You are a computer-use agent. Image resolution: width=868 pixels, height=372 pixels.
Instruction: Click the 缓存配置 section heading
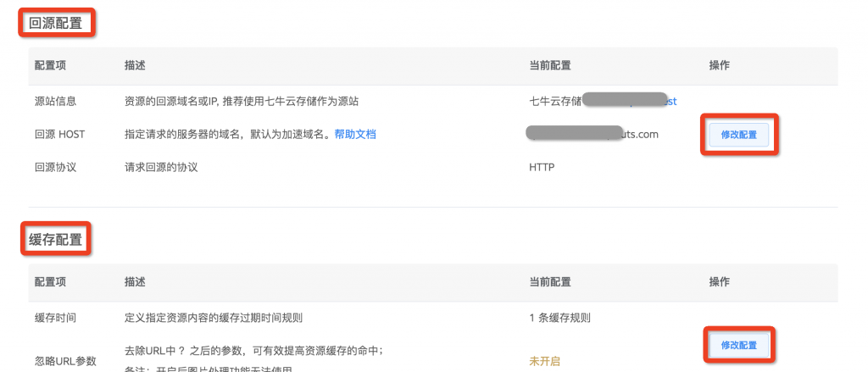(x=55, y=240)
